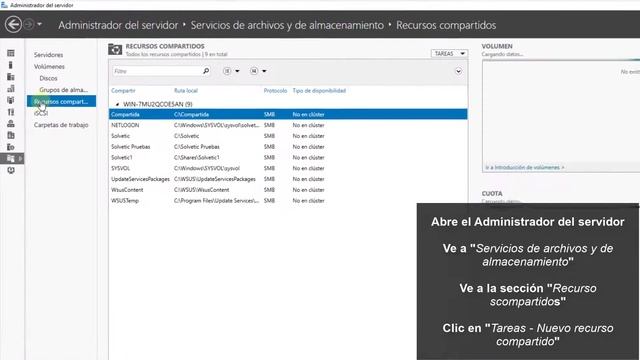Open iSCSI in the side menu
The height and width of the screenshot is (360, 640).
41,113
